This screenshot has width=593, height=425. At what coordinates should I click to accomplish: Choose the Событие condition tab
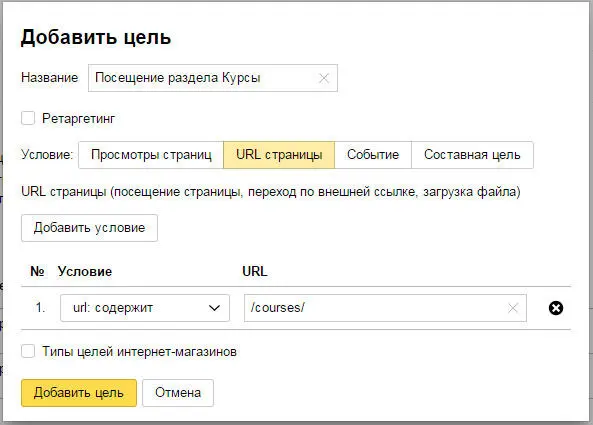tap(373, 155)
